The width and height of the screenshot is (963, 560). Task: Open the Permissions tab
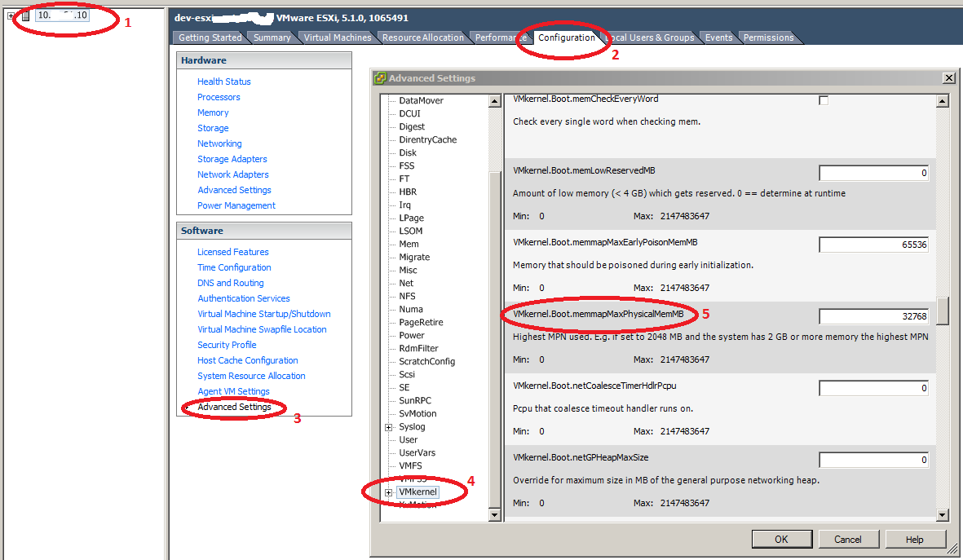tap(768, 37)
